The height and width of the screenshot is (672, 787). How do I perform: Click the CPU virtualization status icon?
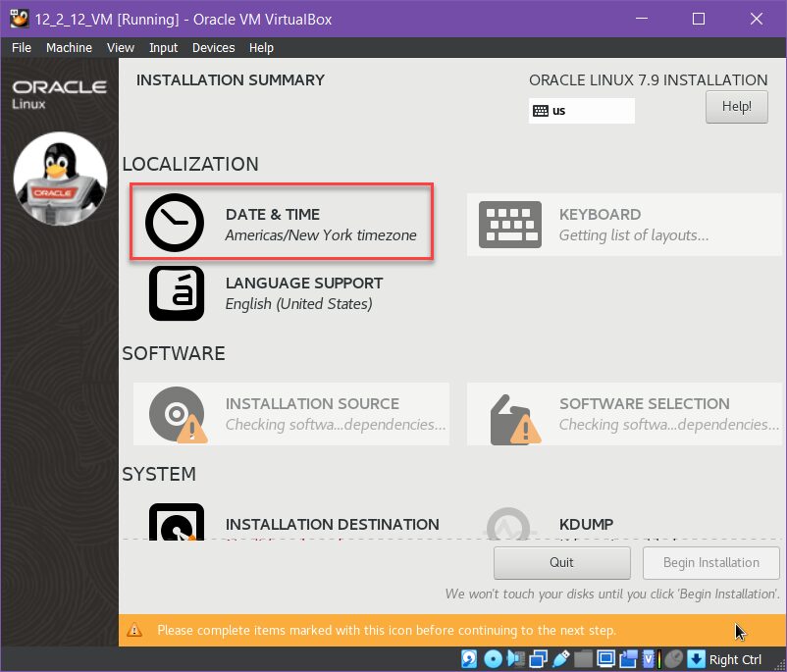click(x=649, y=659)
